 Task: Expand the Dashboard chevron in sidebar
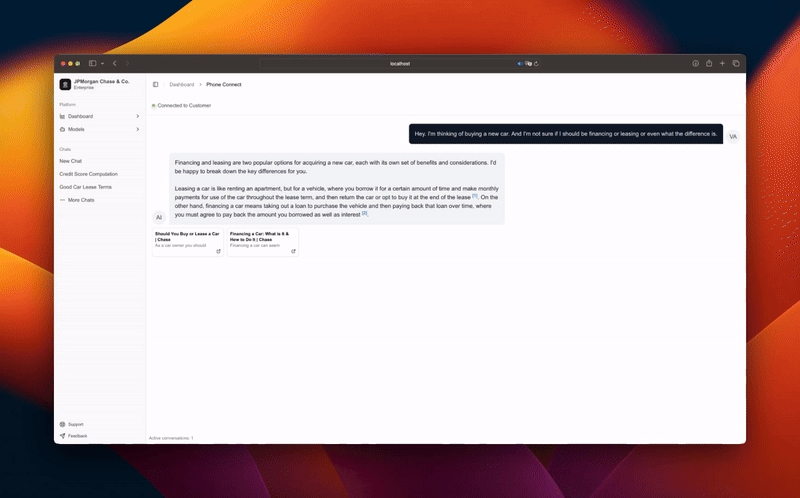[x=138, y=116]
